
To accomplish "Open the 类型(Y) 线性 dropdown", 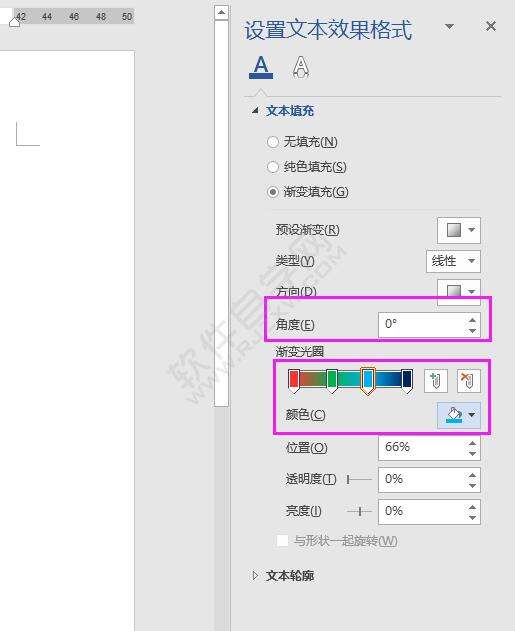I will pyautogui.click(x=453, y=261).
